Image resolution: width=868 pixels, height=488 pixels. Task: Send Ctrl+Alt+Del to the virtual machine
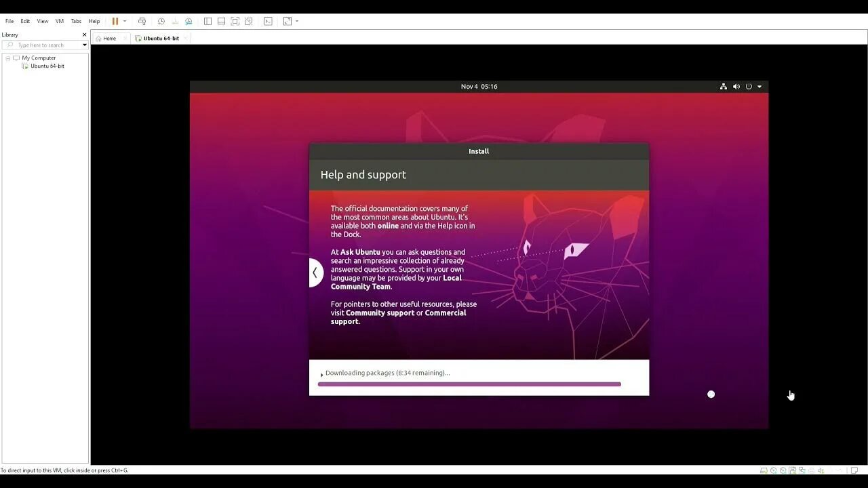pyautogui.click(x=142, y=21)
